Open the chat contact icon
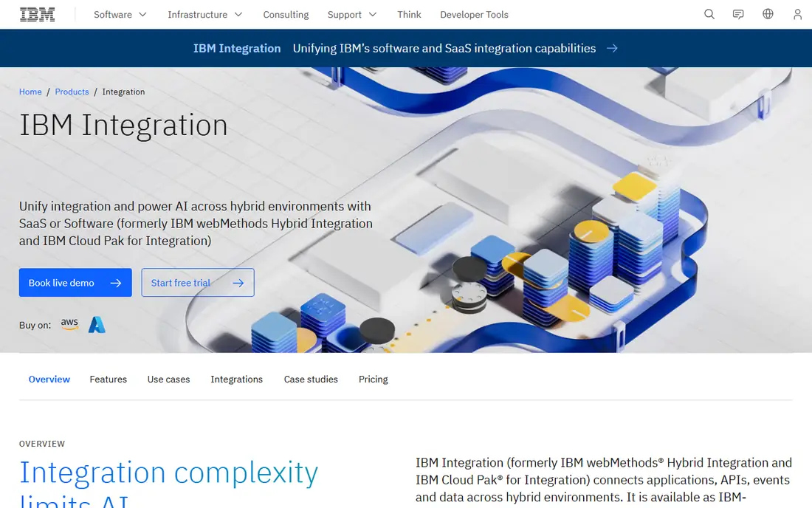This screenshot has width=812, height=508. pos(738,15)
